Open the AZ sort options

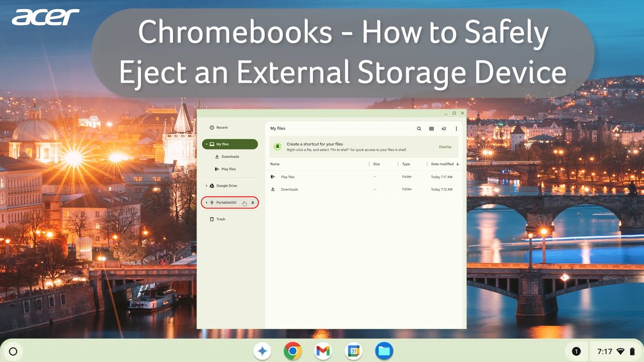(444, 129)
